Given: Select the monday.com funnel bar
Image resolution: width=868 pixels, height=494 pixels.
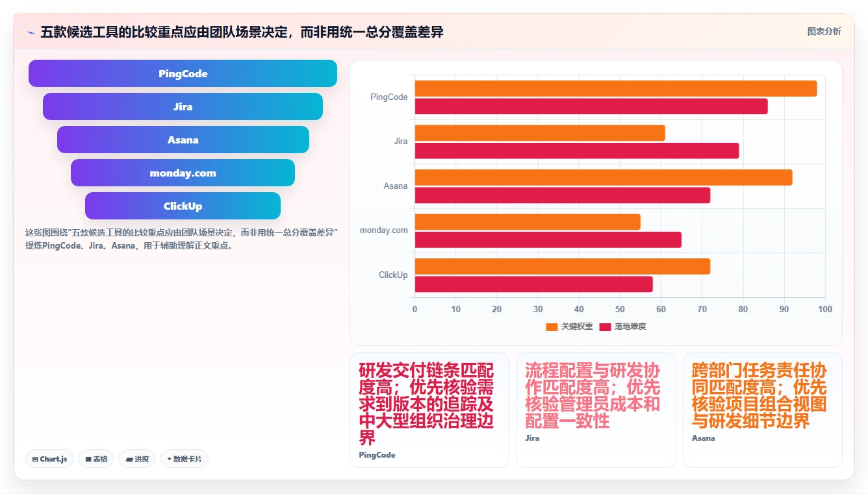Looking at the screenshot, I should coord(183,173).
